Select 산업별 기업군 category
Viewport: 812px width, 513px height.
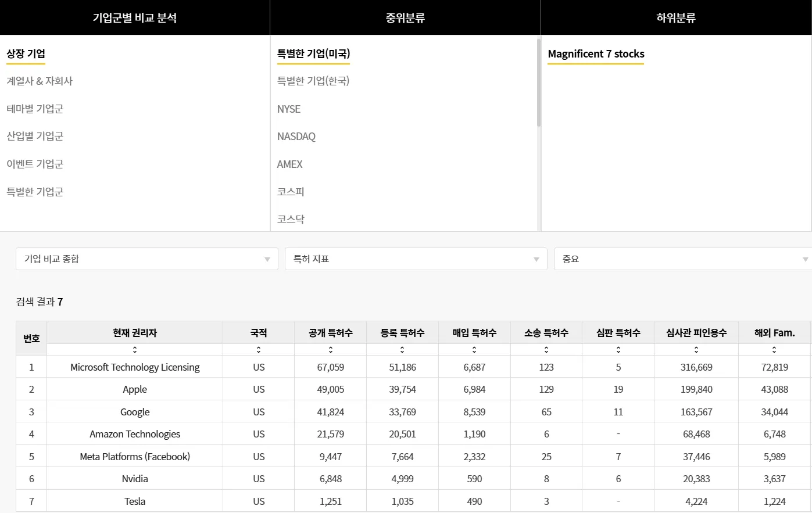coord(35,137)
